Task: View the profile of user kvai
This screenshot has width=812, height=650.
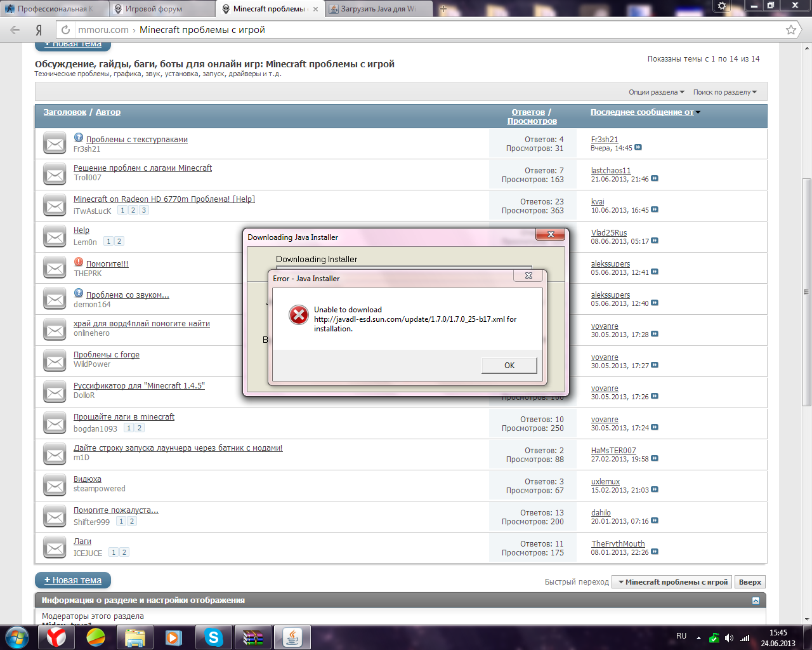Action: pos(598,202)
